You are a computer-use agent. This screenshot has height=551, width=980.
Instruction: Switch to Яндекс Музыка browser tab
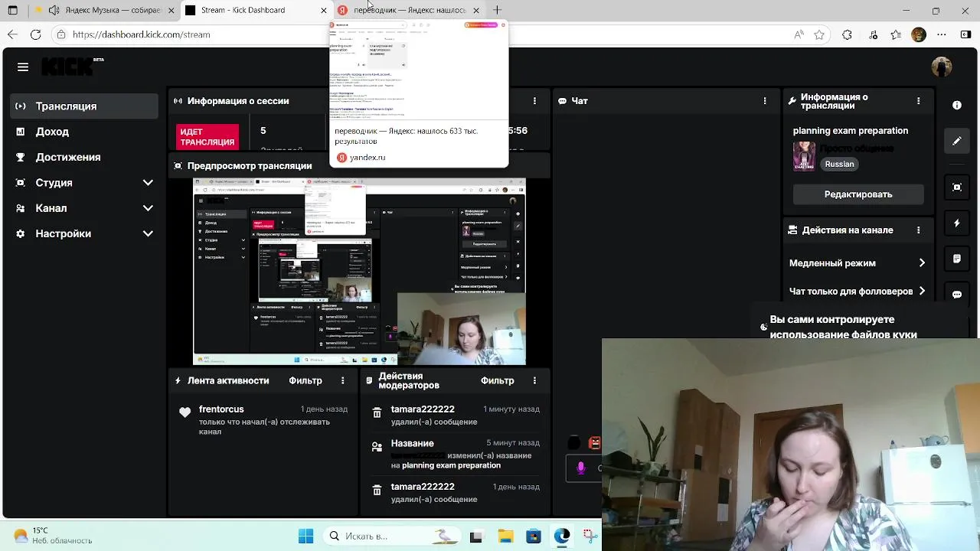103,10
